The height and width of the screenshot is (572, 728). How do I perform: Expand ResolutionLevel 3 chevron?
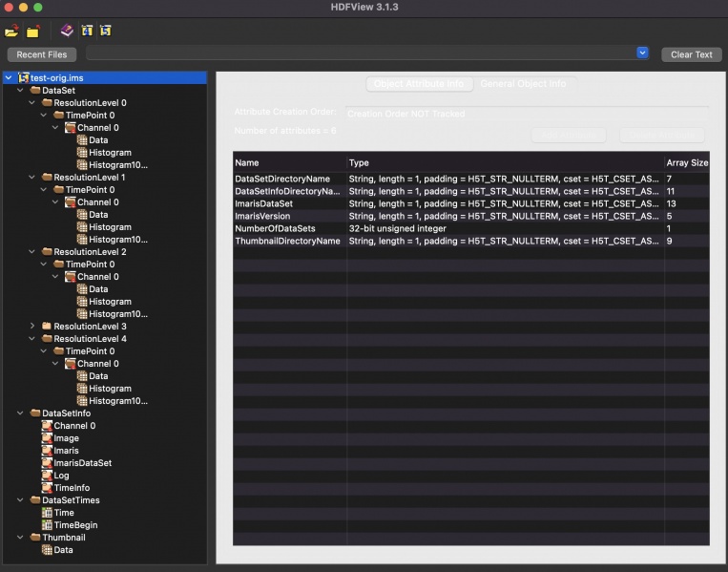click(32, 327)
